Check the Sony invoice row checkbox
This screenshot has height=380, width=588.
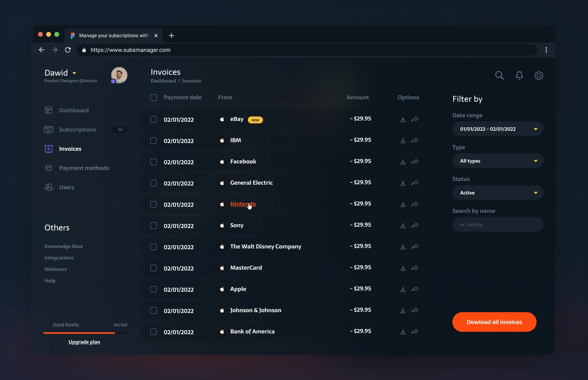click(x=154, y=226)
